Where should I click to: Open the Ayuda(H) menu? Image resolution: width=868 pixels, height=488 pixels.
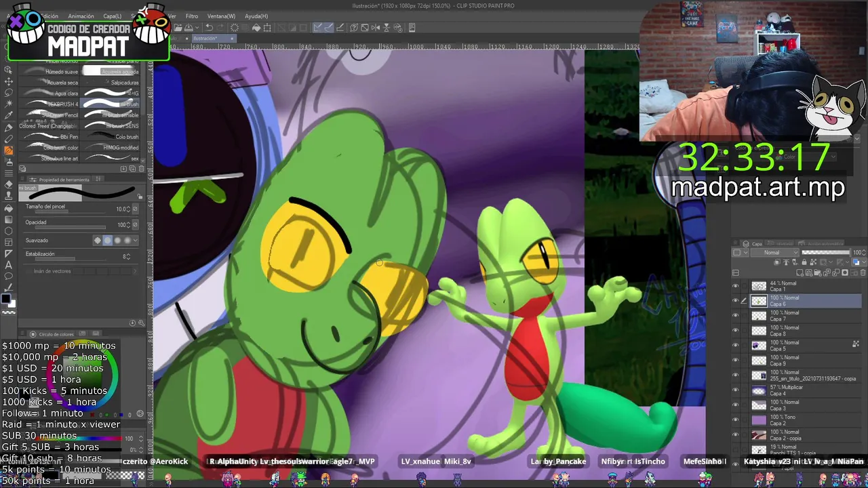click(256, 16)
